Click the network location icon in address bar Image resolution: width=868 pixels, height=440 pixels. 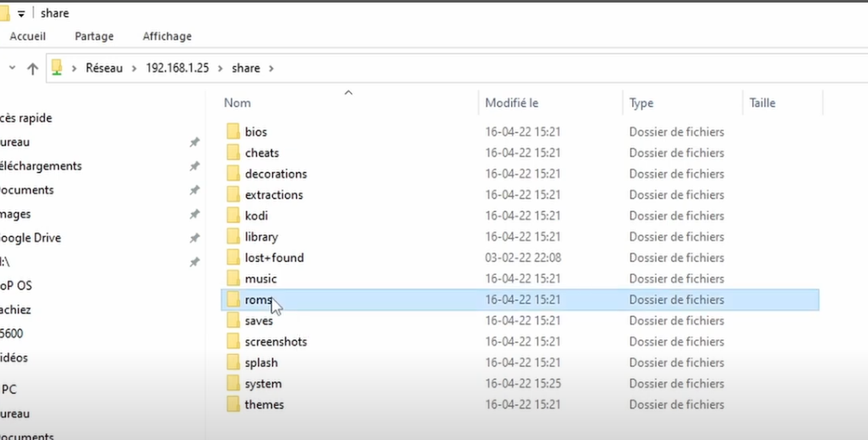(x=57, y=68)
